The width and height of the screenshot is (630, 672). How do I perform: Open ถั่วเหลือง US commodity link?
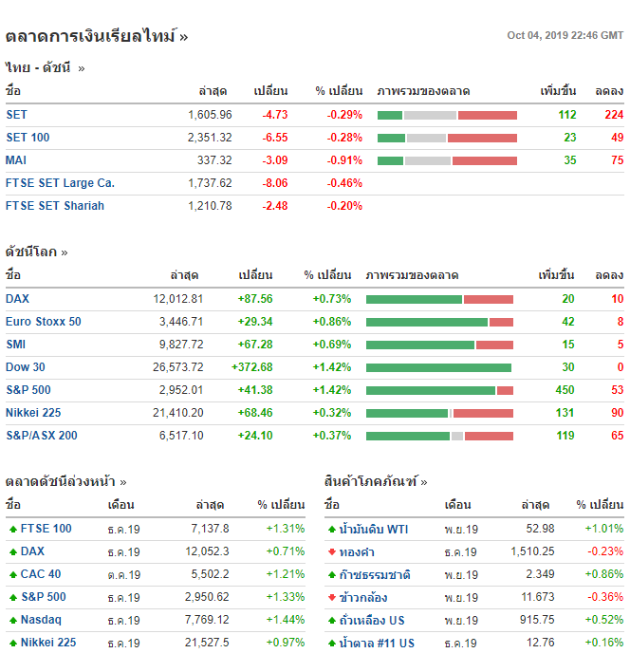372,620
